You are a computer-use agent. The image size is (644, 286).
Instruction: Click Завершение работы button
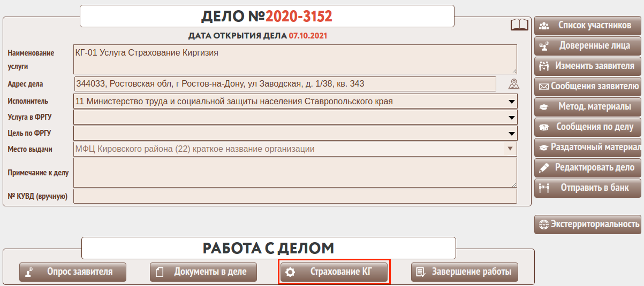point(465,272)
